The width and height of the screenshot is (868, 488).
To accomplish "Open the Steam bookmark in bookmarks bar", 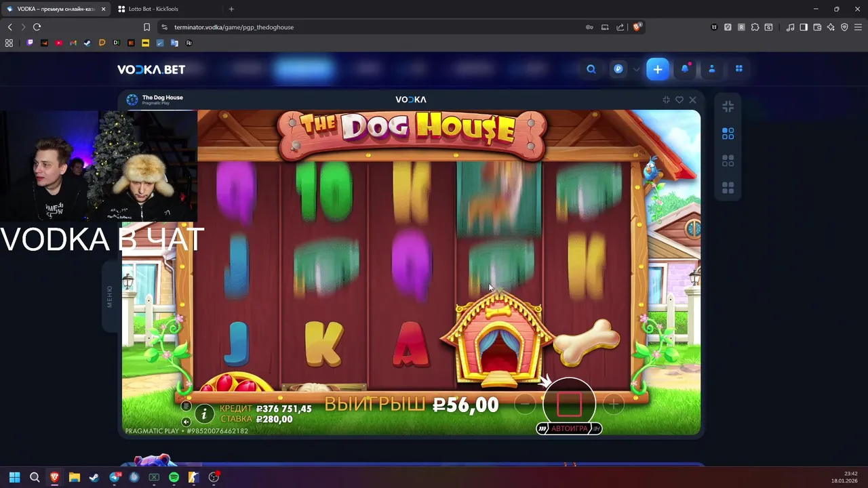I will (x=87, y=43).
